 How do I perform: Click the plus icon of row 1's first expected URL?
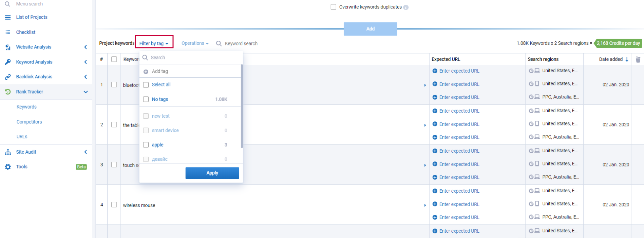click(x=435, y=71)
